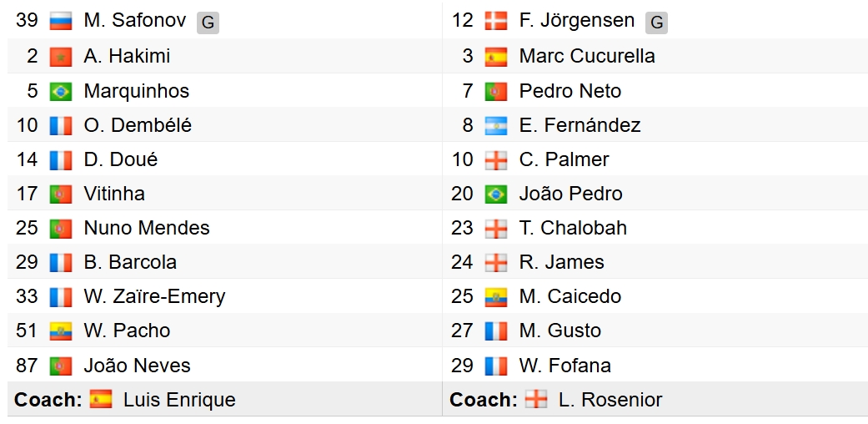Click the Spanish flag next to Luis Enrique
Image resolution: width=868 pixels, height=424 pixels.
[x=101, y=400]
